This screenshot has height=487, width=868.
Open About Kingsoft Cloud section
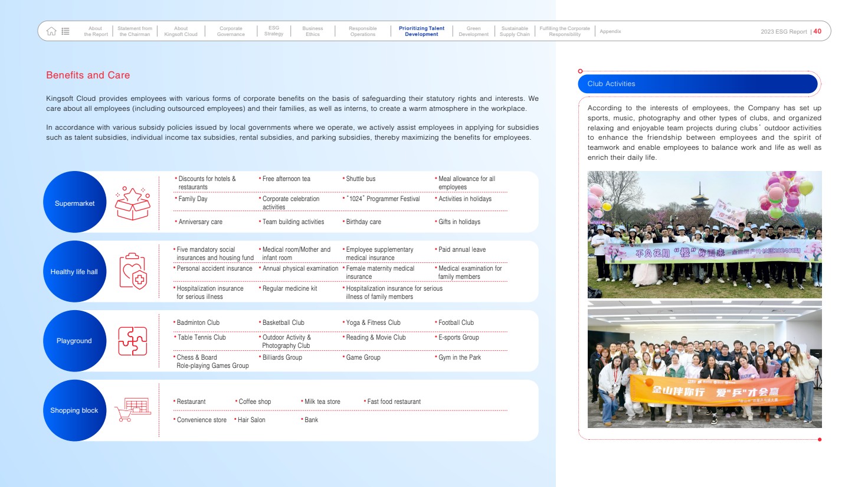181,31
